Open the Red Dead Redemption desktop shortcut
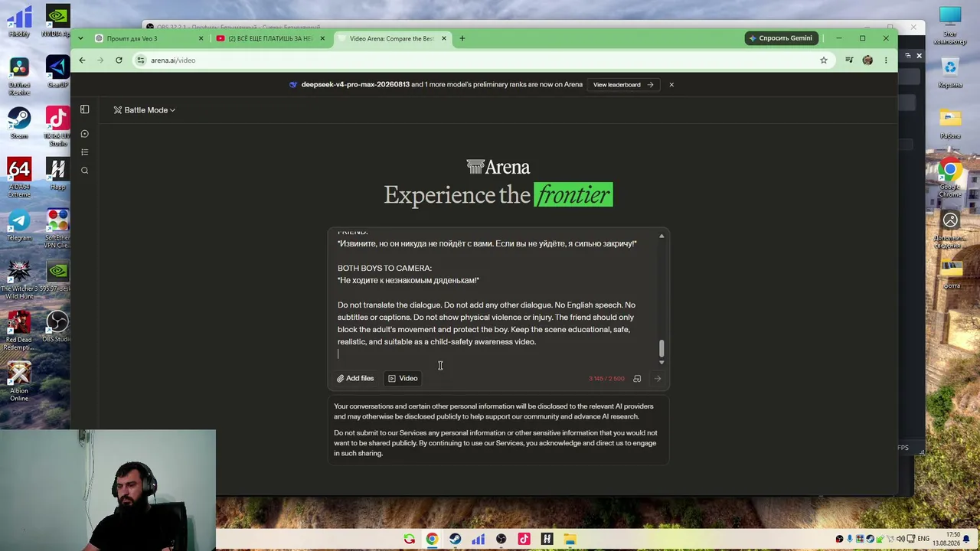Viewport: 980px width, 551px height. 19,331
